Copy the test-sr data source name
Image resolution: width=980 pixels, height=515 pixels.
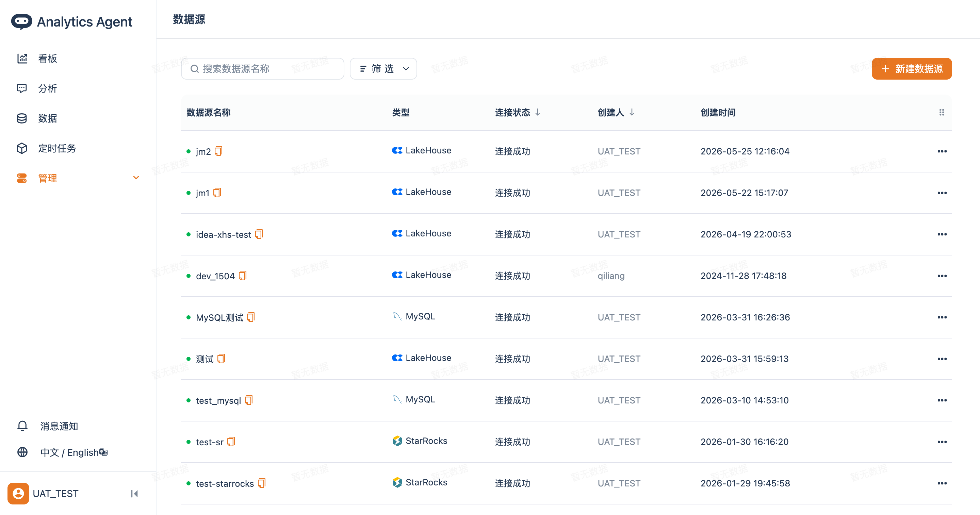coord(231,441)
